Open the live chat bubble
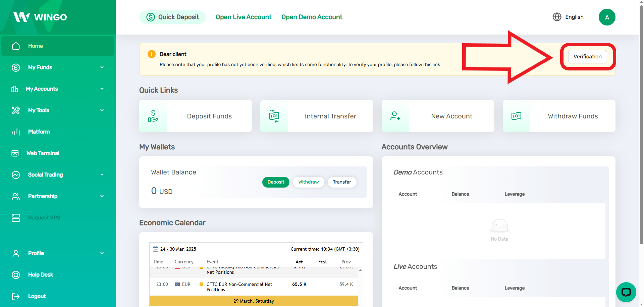 click(x=626, y=292)
